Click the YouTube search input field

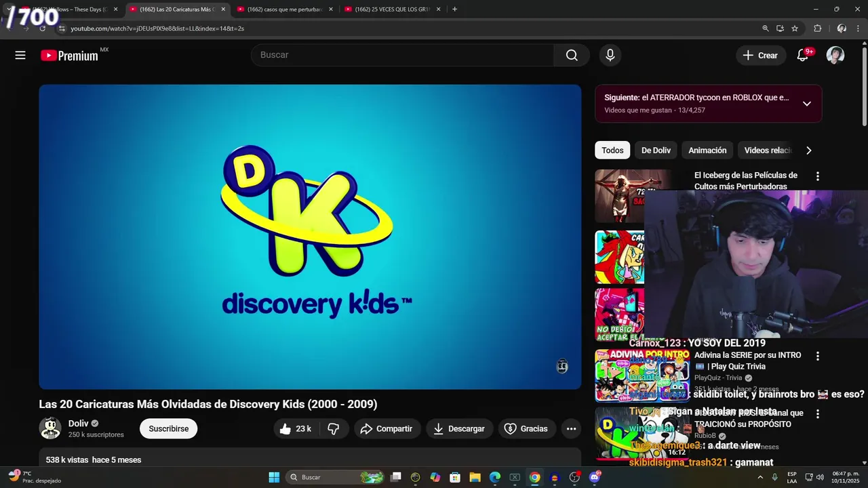[403, 56]
